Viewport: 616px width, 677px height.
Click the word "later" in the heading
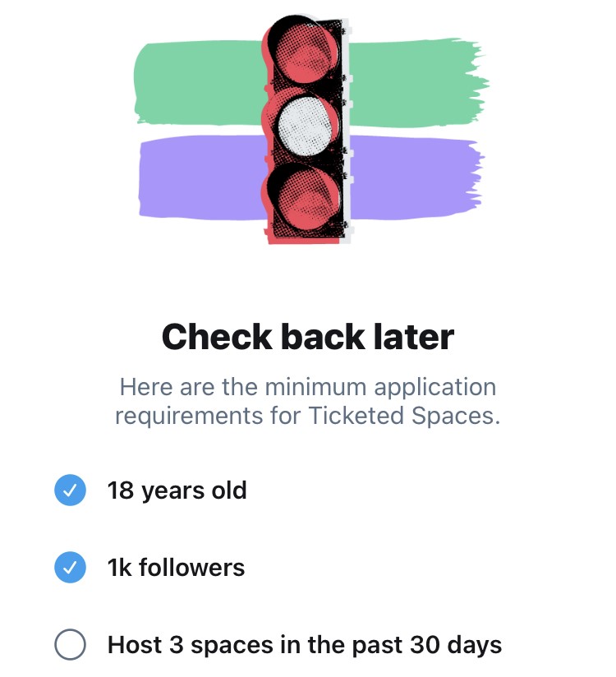(412, 337)
